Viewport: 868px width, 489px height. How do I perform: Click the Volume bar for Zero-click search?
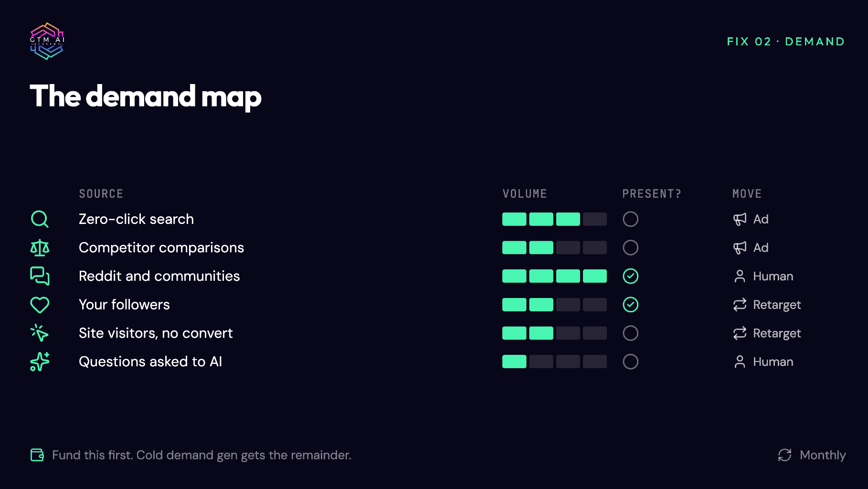[554, 219]
